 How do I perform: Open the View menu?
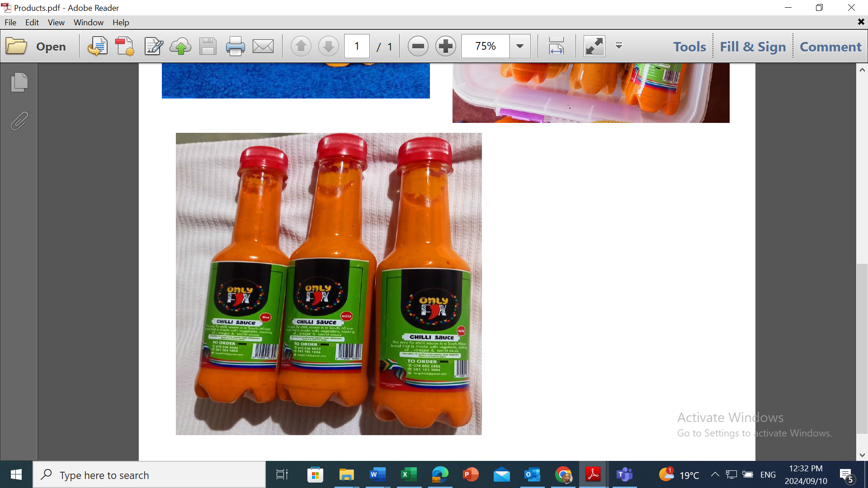click(x=56, y=22)
